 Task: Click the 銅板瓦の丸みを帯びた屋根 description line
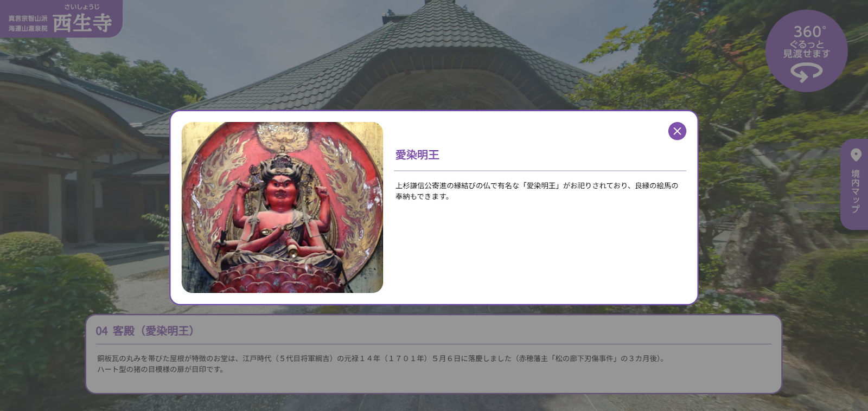click(381, 358)
